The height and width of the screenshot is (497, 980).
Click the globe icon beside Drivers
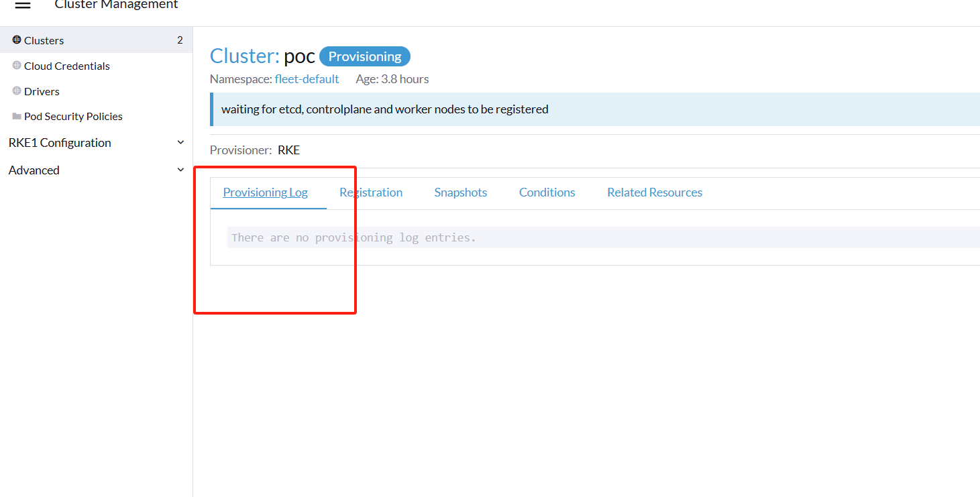(17, 91)
